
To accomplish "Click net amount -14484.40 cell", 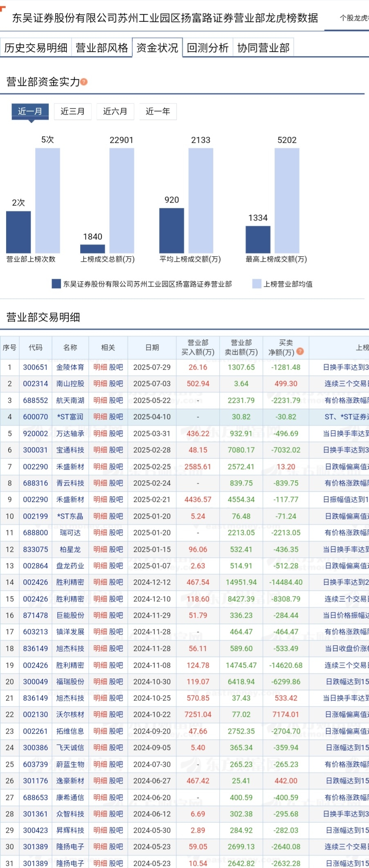I will pos(286,582).
